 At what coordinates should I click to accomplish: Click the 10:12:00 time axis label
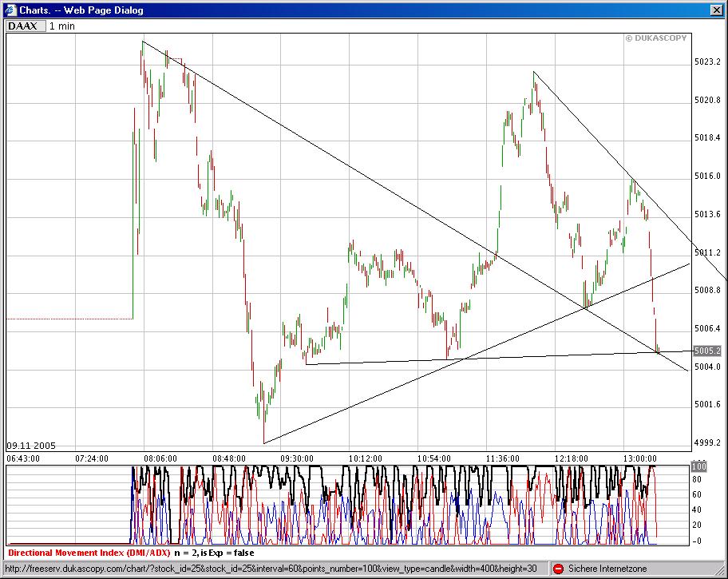coord(366,458)
